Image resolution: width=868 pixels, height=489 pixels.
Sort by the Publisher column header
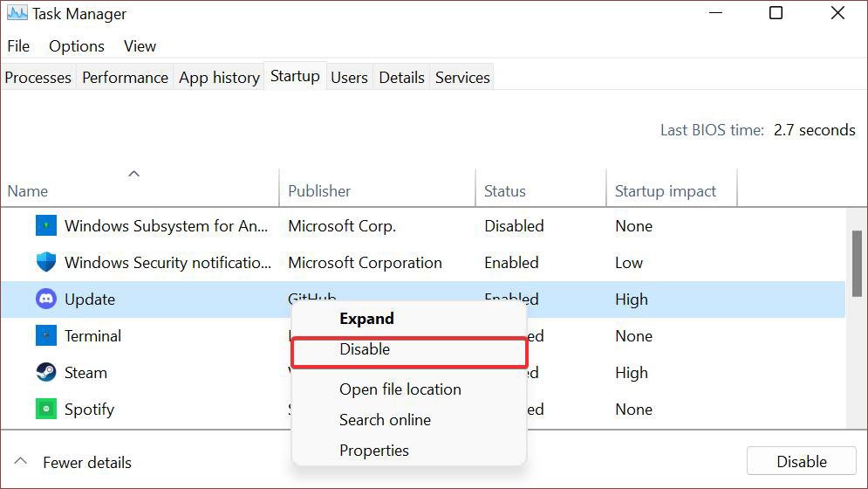pos(319,191)
